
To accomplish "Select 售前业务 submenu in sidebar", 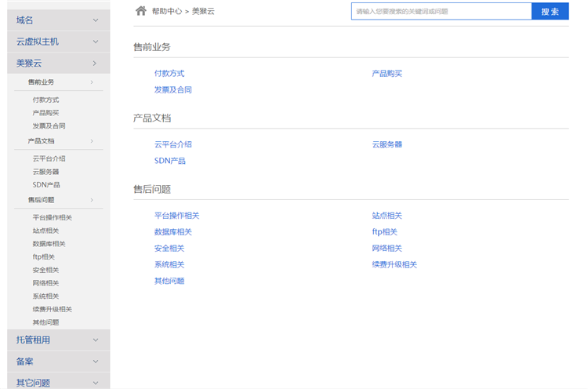I will (42, 82).
